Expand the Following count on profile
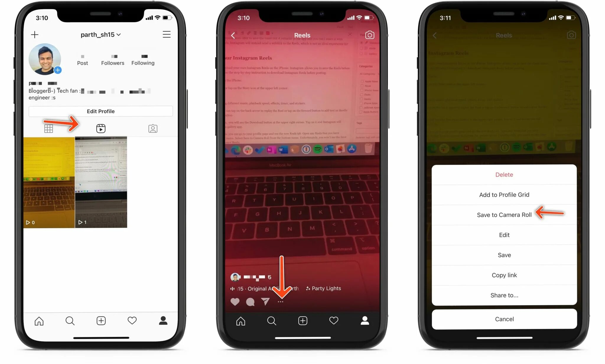The width and height of the screenshot is (605, 364). [x=143, y=60]
